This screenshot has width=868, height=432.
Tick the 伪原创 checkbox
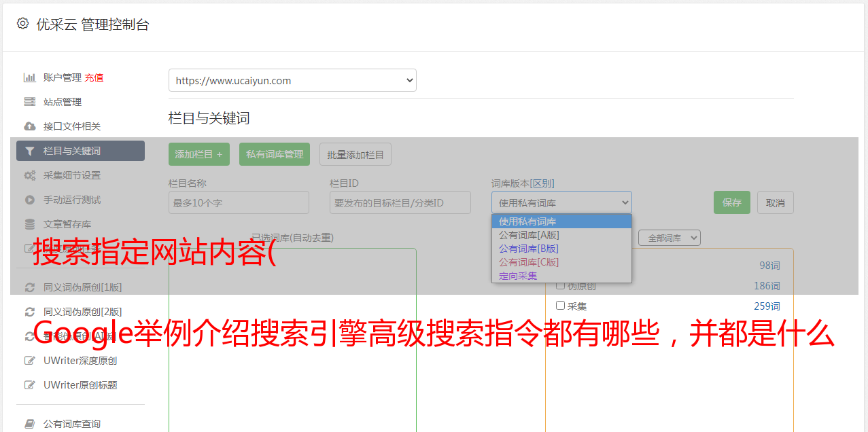tap(561, 286)
